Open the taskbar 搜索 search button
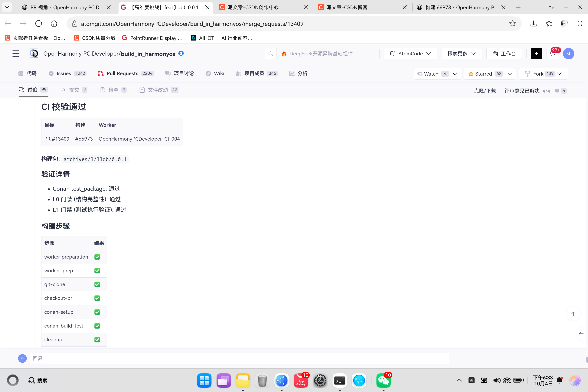 pyautogui.click(x=38, y=380)
